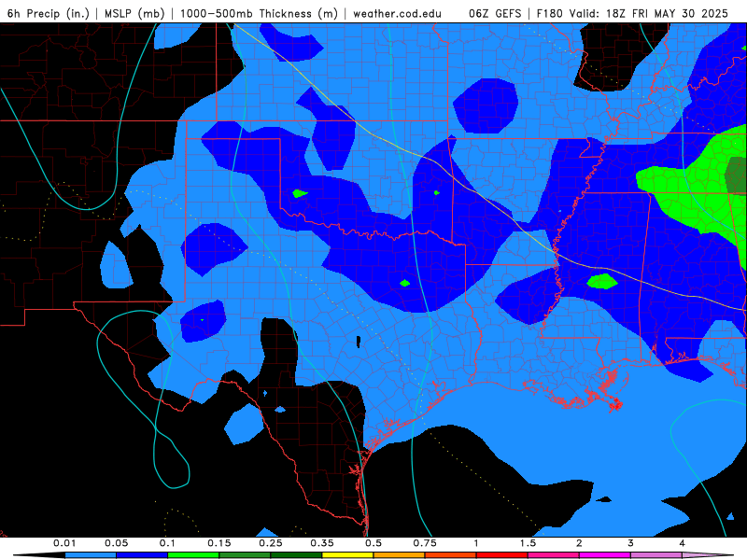The image size is (747, 560).
Task: Click the 'MSLP (mb)' header label
Action: [x=134, y=14]
